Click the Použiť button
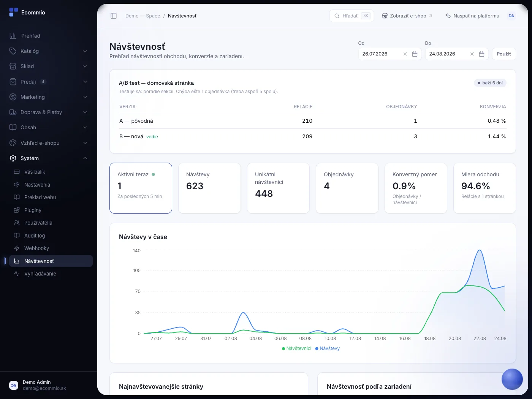532x399 pixels. (504, 54)
